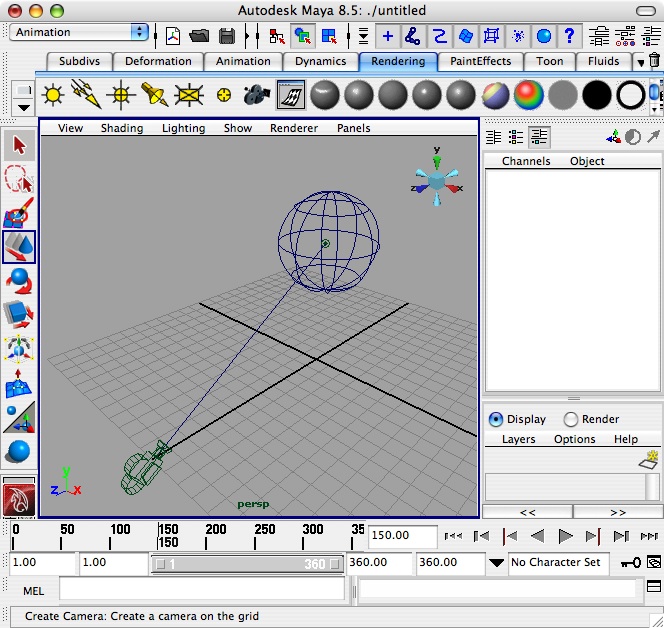This screenshot has height=628, width=664.
Task: Select the Render radio button
Action: [571, 420]
